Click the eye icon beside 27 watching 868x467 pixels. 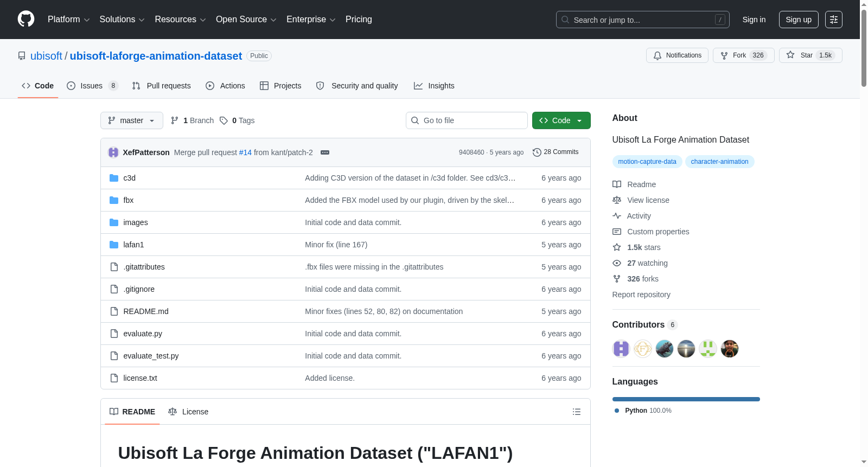[x=617, y=263]
